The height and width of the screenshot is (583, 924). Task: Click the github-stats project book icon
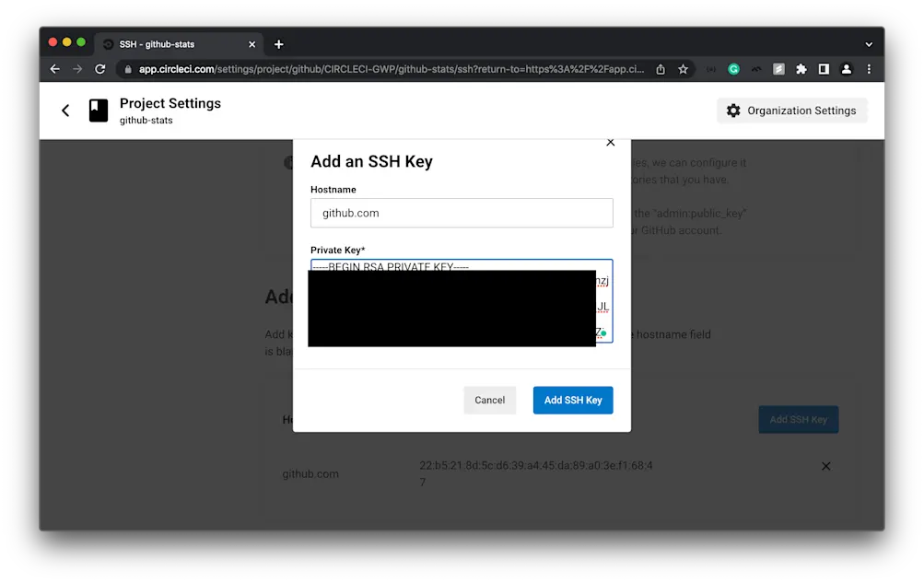pyautogui.click(x=98, y=110)
